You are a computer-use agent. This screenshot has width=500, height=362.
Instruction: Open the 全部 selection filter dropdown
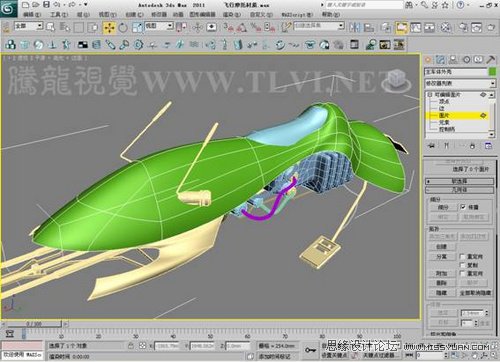[x=29, y=26]
